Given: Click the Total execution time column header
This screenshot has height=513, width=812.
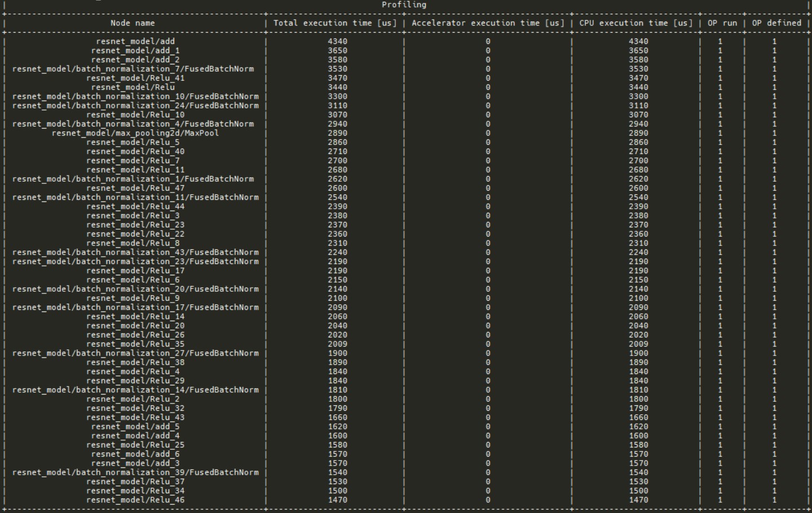Looking at the screenshot, I should tap(336, 23).
